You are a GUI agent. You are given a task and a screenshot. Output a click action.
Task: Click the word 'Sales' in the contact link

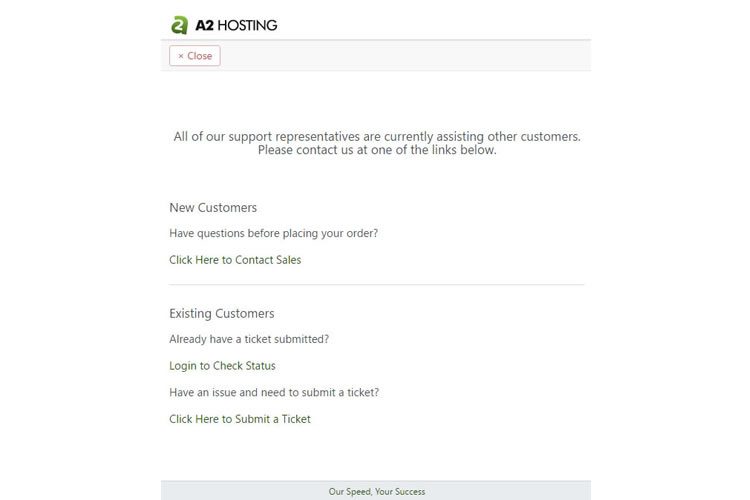tap(288, 260)
